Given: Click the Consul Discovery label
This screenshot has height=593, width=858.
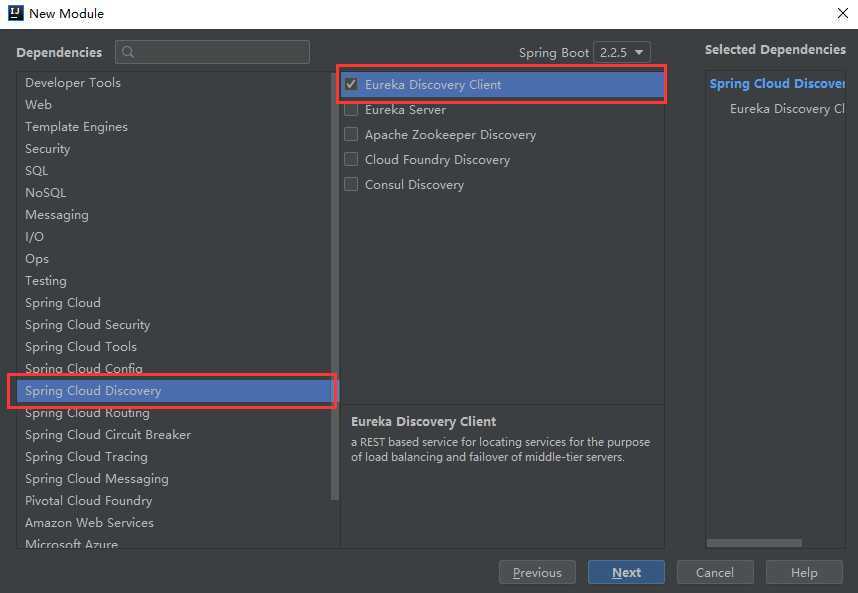Looking at the screenshot, I should 414,184.
